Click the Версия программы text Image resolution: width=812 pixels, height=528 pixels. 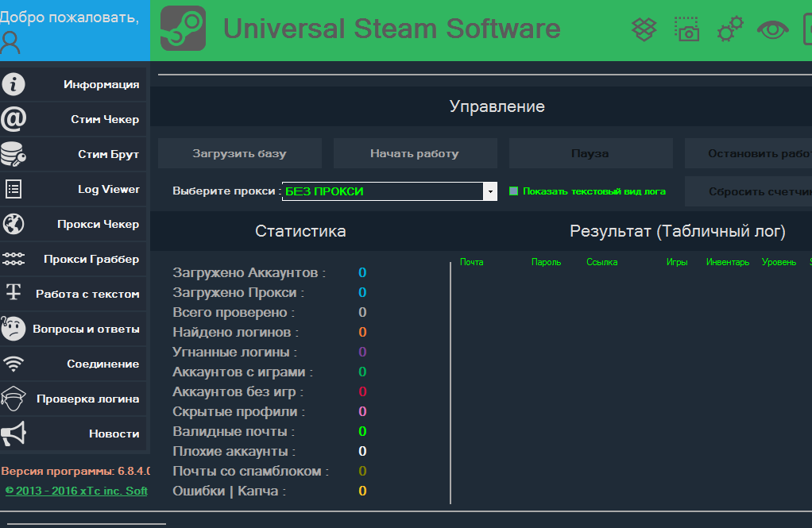(75, 471)
